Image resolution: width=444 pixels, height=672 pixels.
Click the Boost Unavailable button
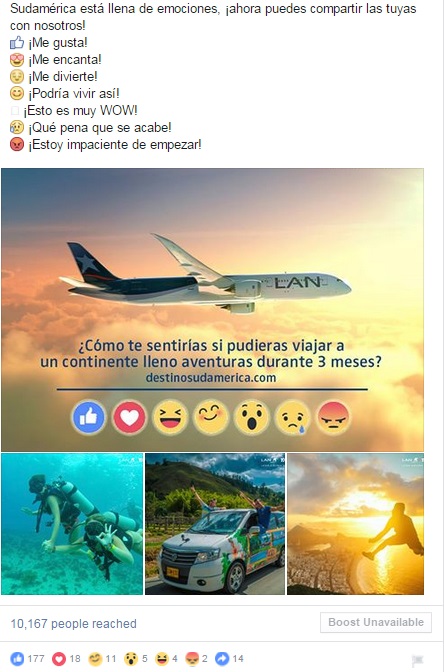376,622
